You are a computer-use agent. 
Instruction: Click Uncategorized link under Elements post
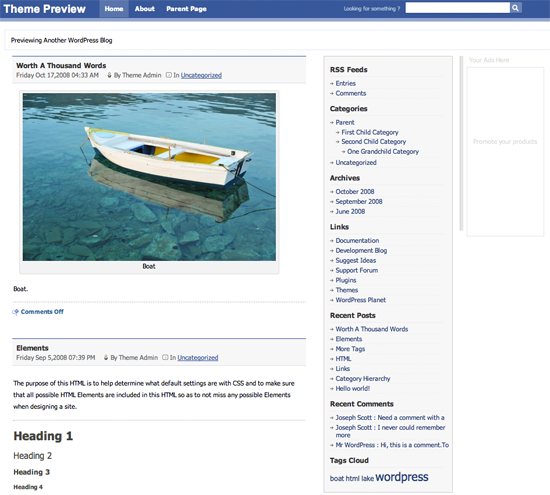tap(198, 357)
